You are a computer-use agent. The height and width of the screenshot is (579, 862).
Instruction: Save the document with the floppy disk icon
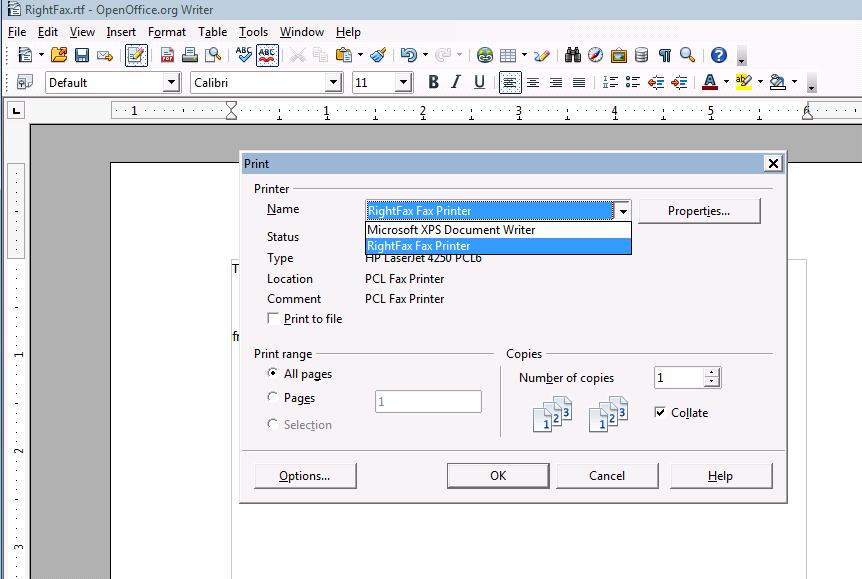[x=82, y=55]
